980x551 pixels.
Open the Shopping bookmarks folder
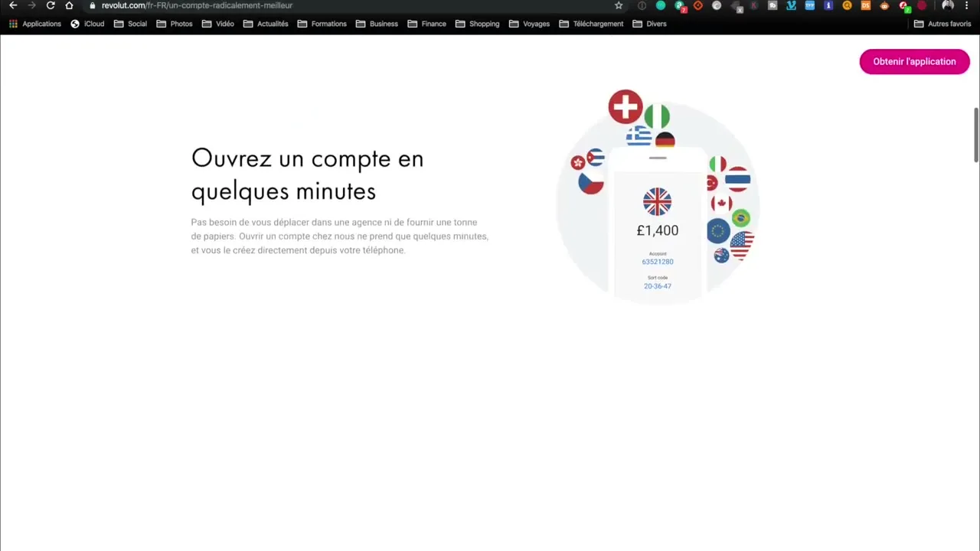[x=477, y=24]
